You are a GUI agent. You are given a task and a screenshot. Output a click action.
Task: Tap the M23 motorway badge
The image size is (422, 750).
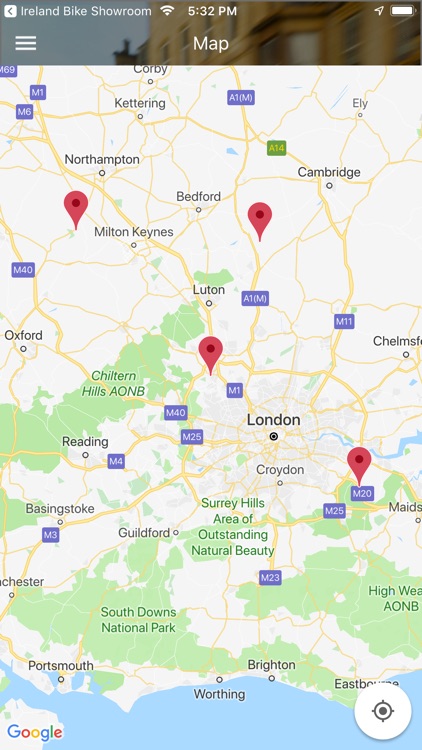coord(270,578)
